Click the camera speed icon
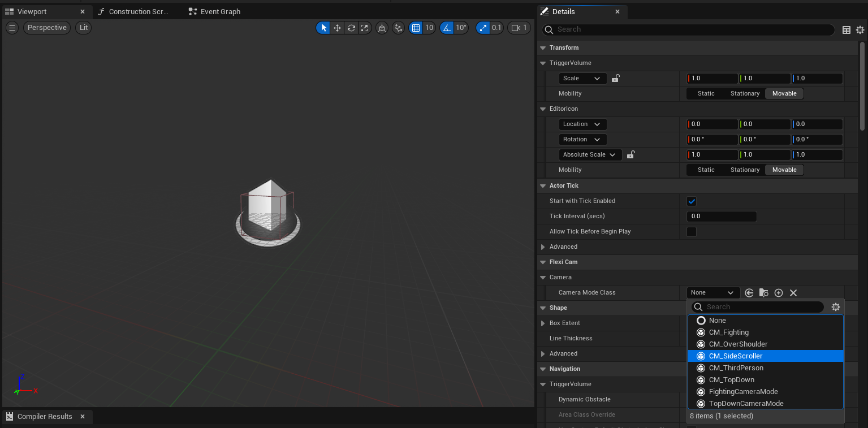Screen dimensions: 868x428 pyautogui.click(x=516, y=28)
